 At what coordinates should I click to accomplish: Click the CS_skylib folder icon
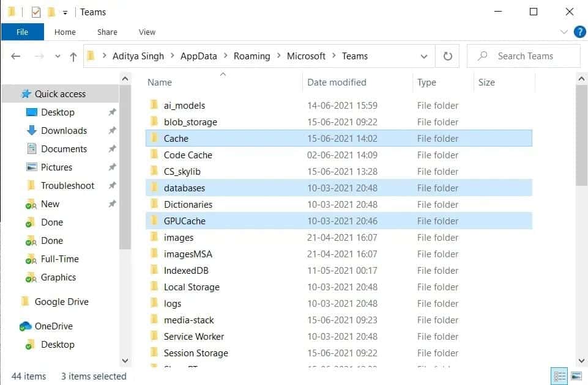pos(154,170)
